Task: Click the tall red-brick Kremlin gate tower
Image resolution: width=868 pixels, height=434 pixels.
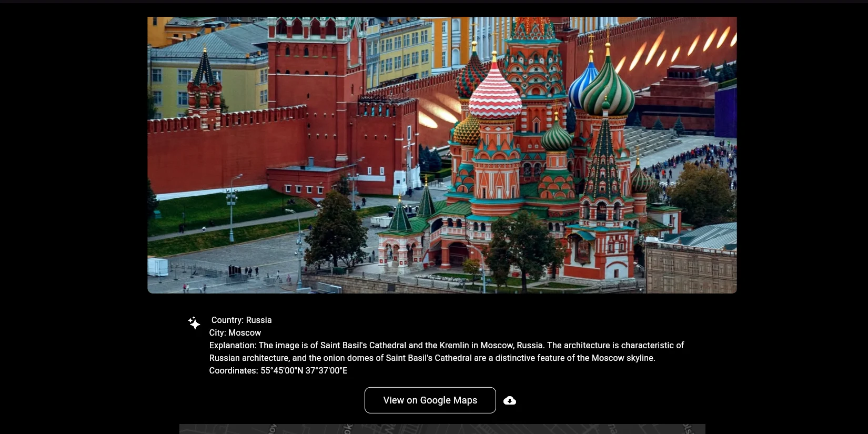Action: (316, 79)
